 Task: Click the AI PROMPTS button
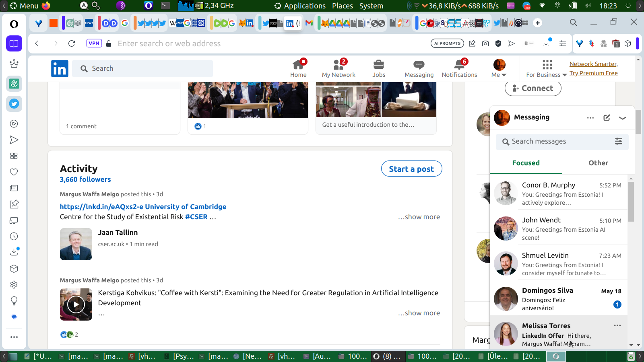click(x=447, y=43)
